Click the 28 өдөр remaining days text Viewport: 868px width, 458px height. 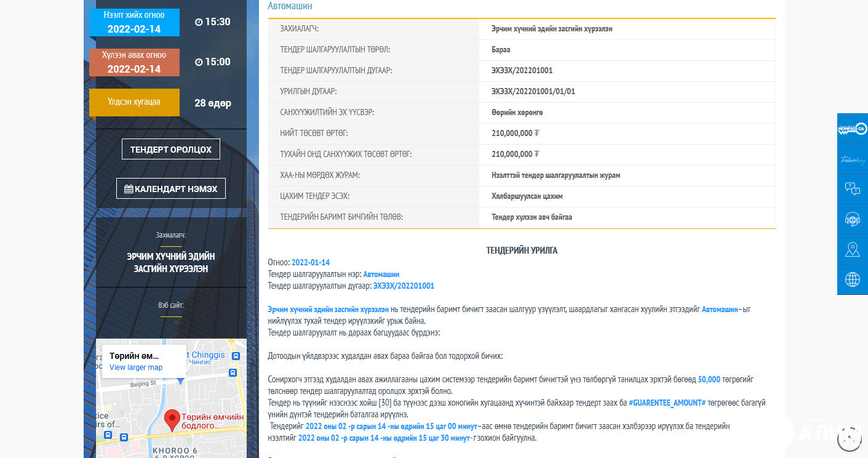(213, 103)
